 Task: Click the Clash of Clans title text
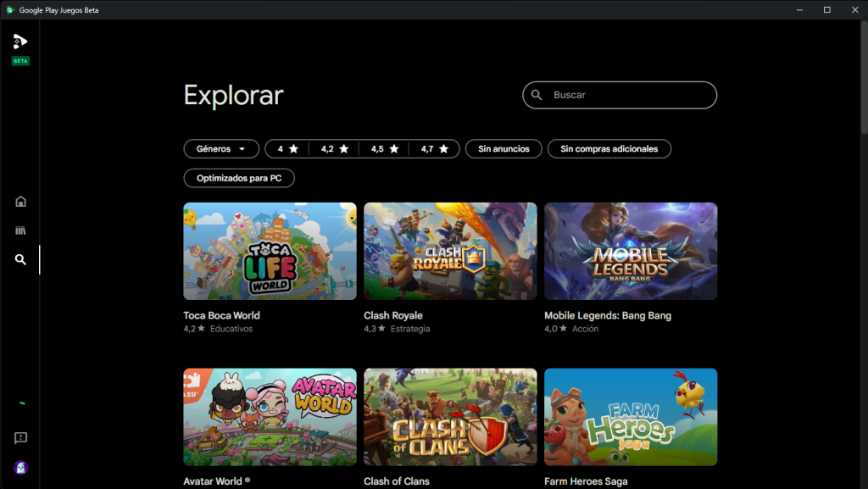coord(397,481)
